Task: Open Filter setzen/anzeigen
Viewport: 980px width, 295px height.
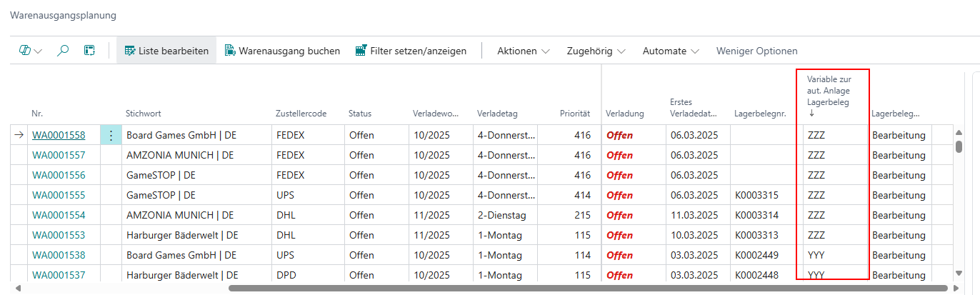Action: 411,51
